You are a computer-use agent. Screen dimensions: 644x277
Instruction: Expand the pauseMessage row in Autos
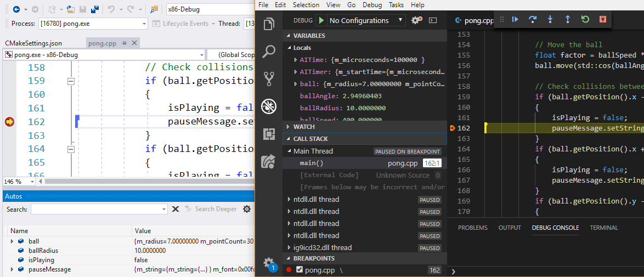(x=12, y=269)
